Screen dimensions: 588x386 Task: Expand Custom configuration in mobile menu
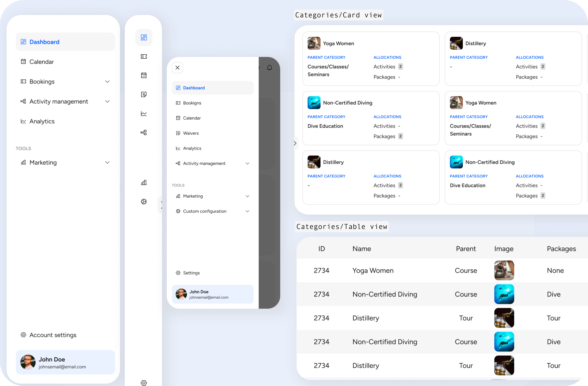[x=247, y=211]
